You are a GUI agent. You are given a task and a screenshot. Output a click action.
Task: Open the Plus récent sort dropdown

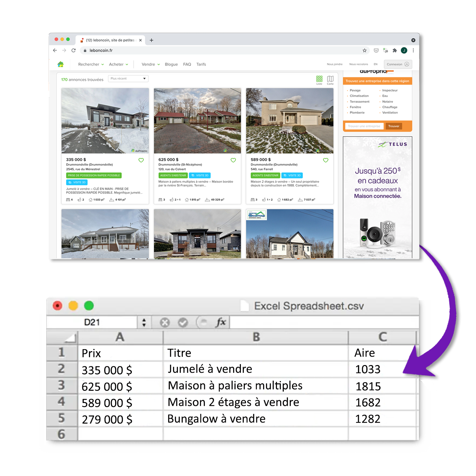tap(128, 78)
